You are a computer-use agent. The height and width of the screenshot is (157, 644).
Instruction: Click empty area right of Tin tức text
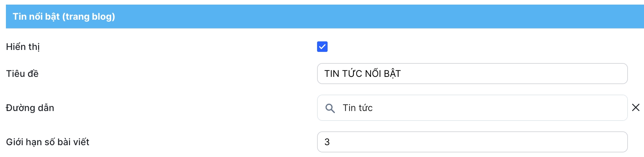493,108
